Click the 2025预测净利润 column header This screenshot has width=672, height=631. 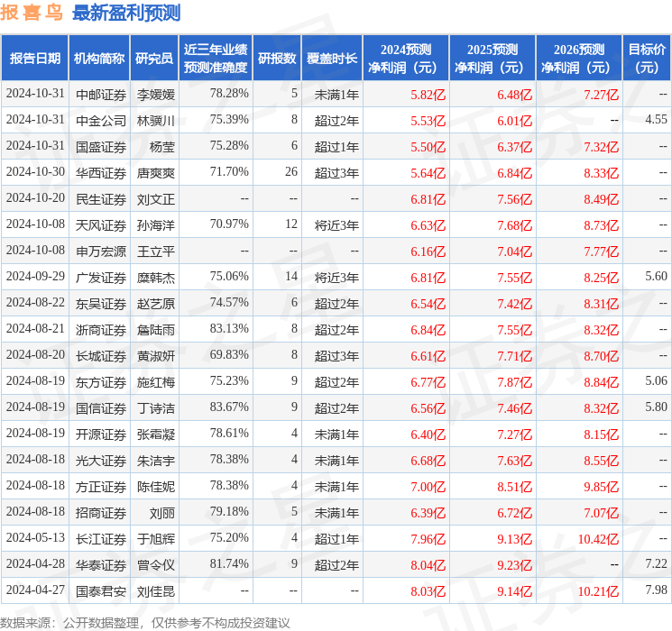pos(492,59)
